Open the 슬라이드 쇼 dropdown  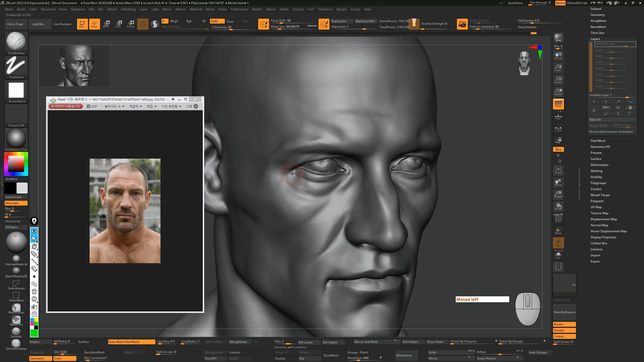114,106
